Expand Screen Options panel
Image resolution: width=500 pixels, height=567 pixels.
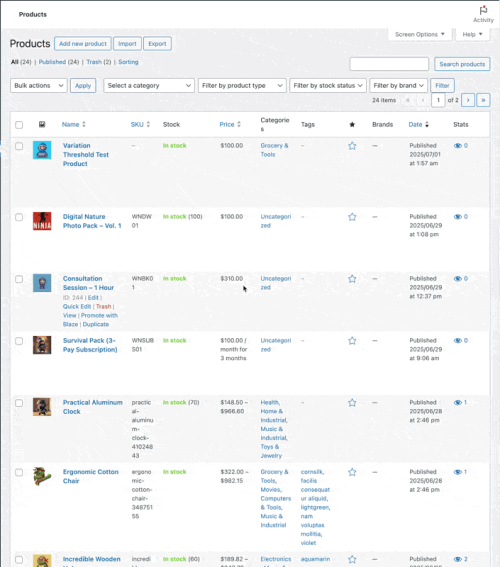(420, 34)
